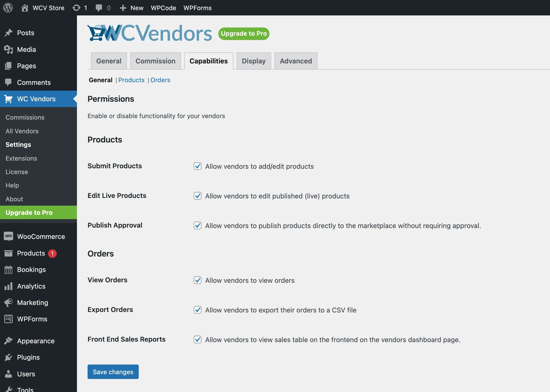Toggle the Publish Approval checkbox

tap(198, 225)
